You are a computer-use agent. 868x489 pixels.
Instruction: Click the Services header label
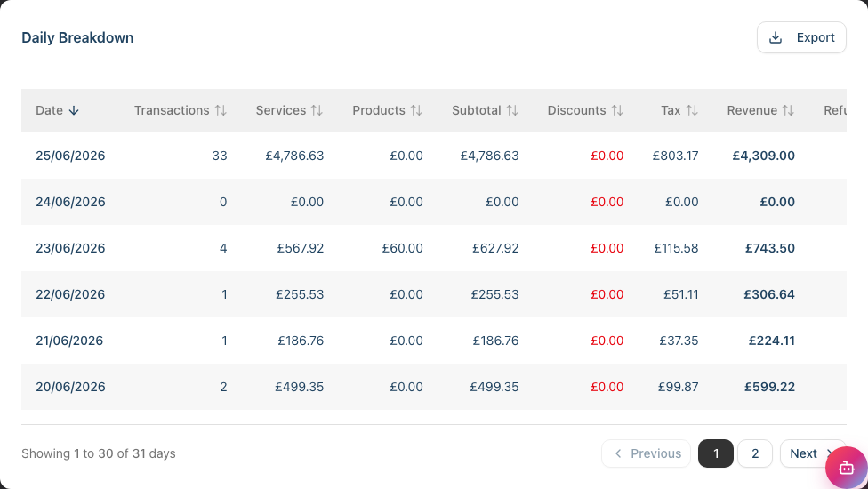pos(281,110)
